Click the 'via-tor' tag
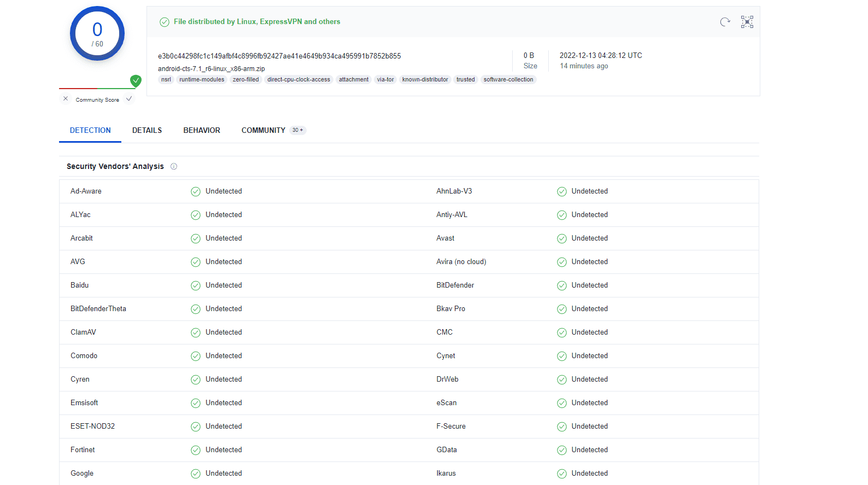 385,79
